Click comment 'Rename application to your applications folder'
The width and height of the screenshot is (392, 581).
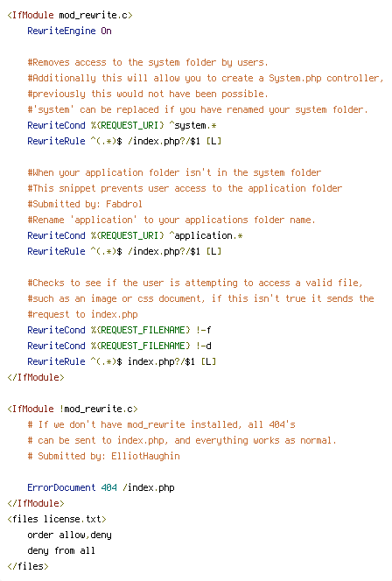point(171,220)
